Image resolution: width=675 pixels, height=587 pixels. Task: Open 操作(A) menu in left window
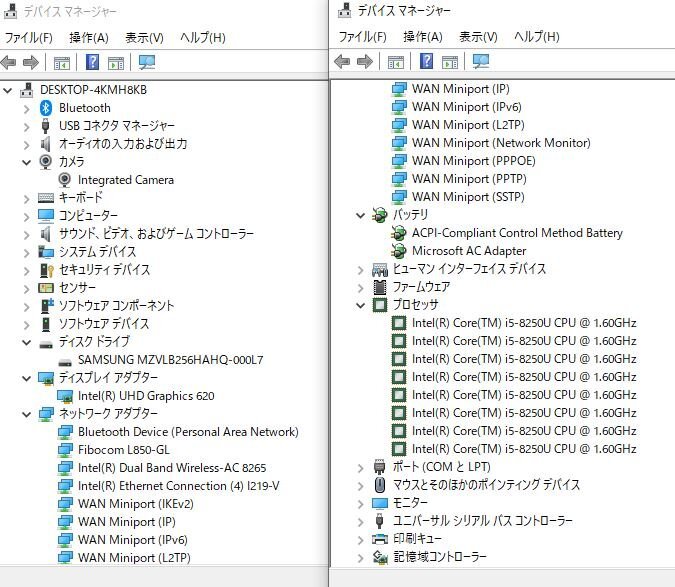pos(89,38)
